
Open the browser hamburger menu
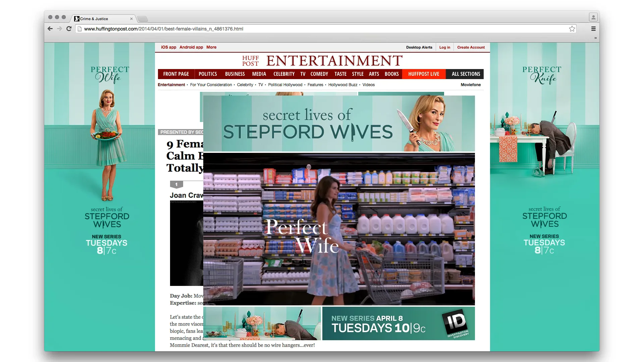594,29
